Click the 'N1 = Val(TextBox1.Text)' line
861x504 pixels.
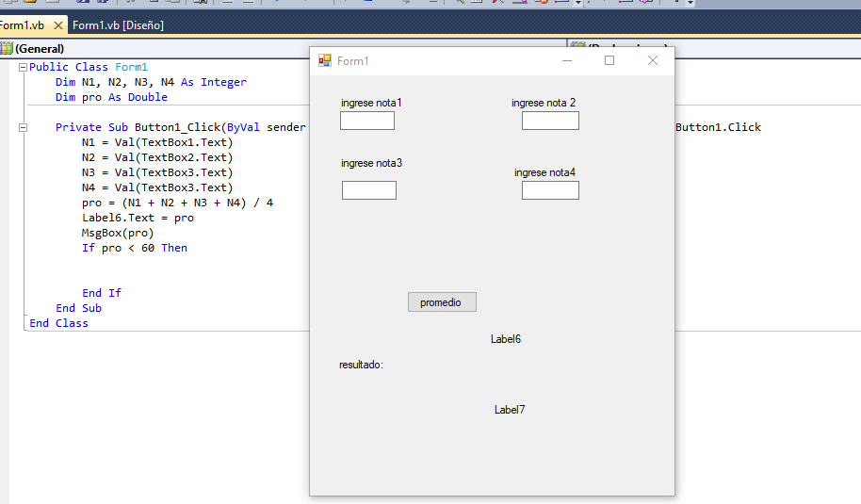point(157,143)
